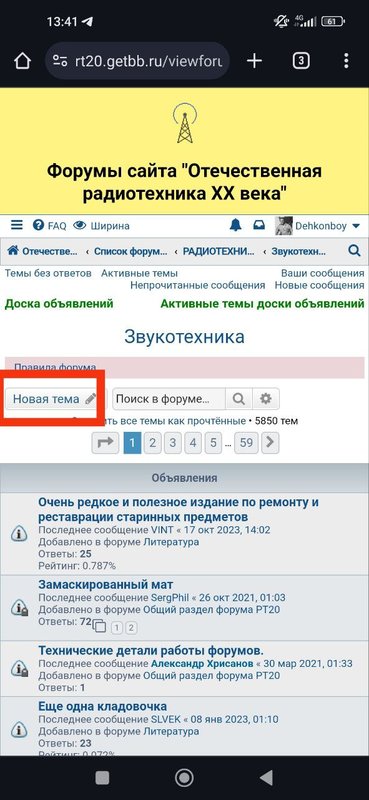Viewport: 369px width, 800px height.
Task: Open Ваши сообщения
Action: pos(323,273)
